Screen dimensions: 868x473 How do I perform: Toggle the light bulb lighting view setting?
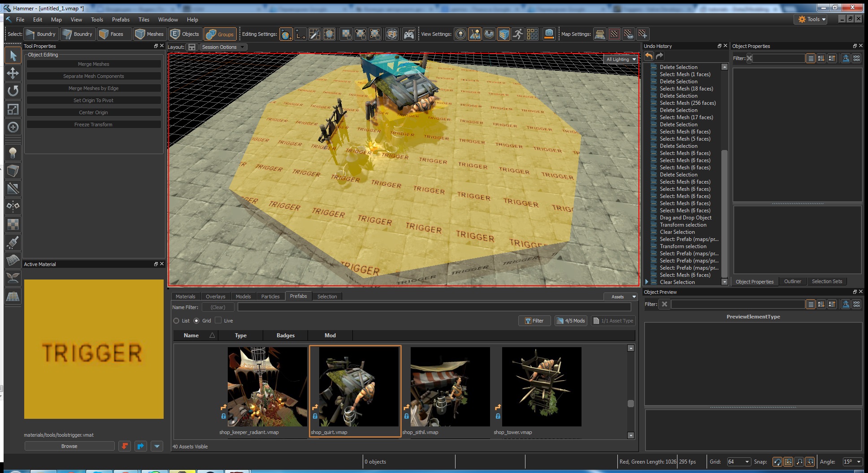tap(460, 34)
